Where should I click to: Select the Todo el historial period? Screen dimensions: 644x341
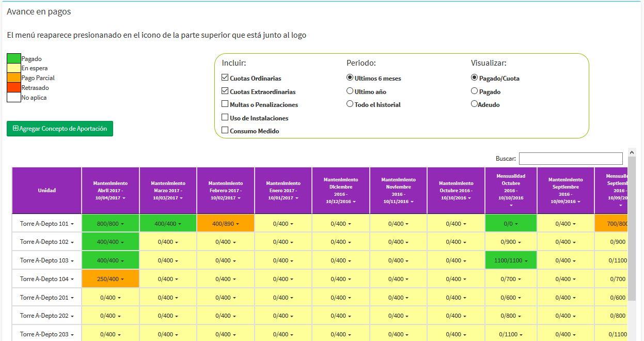point(350,104)
